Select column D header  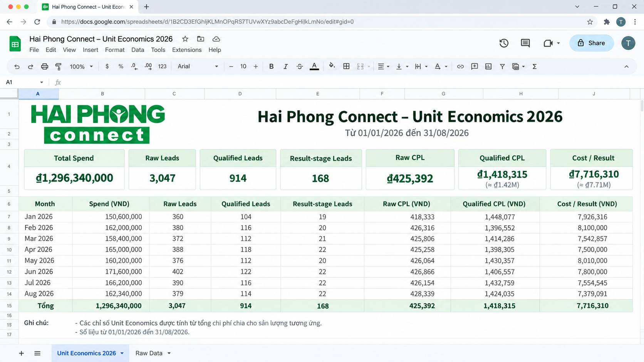pyautogui.click(x=240, y=94)
